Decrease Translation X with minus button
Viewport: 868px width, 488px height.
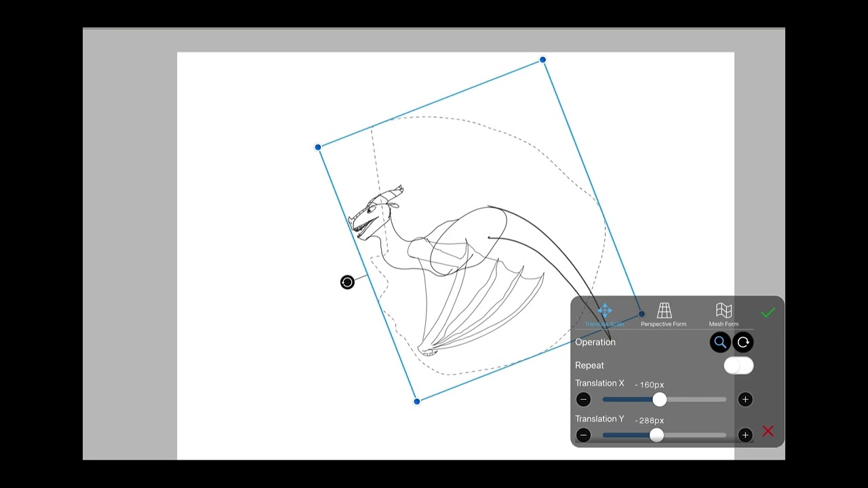coord(583,399)
